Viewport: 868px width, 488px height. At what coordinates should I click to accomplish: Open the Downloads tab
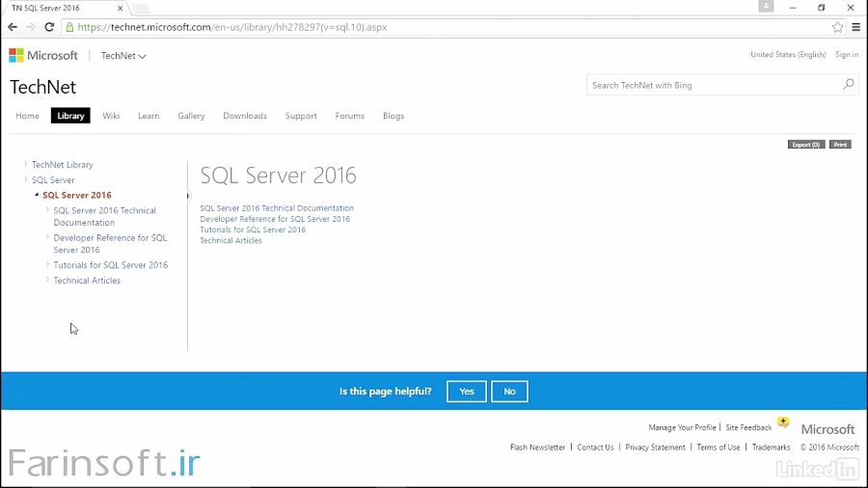tap(245, 116)
